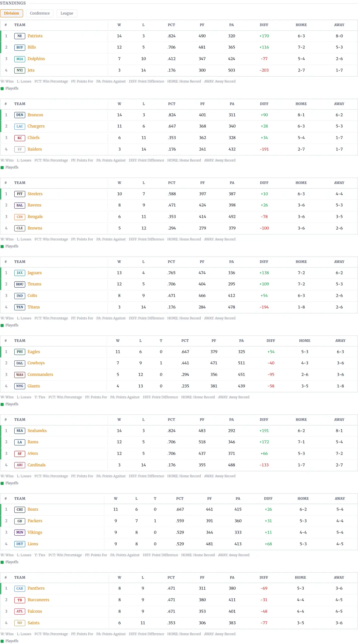Image resolution: width=358 pixels, height=644 pixels.
Task: Click the SEA team badge
Action: click(20, 431)
